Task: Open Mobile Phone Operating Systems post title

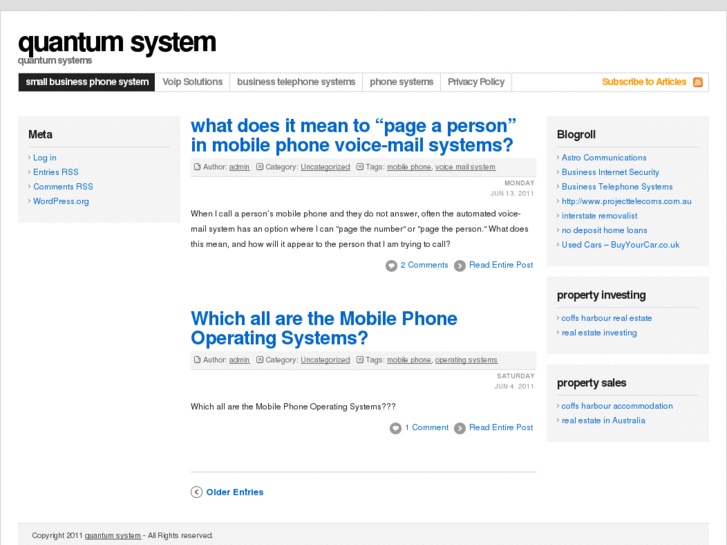Action: pyautogui.click(x=324, y=328)
